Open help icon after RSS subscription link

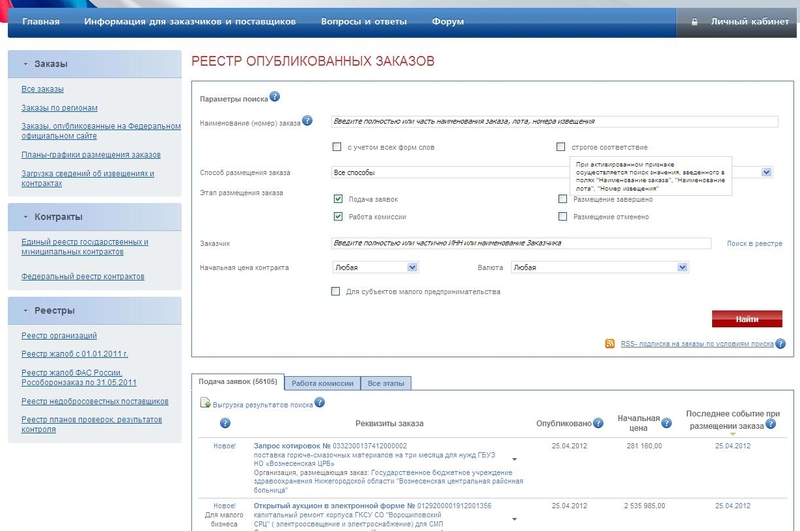pyautogui.click(x=780, y=344)
